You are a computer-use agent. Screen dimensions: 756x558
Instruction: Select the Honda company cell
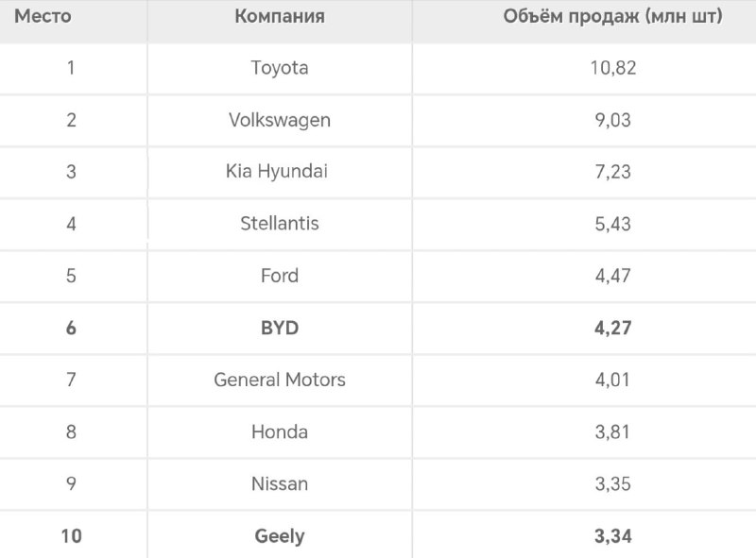(x=280, y=431)
